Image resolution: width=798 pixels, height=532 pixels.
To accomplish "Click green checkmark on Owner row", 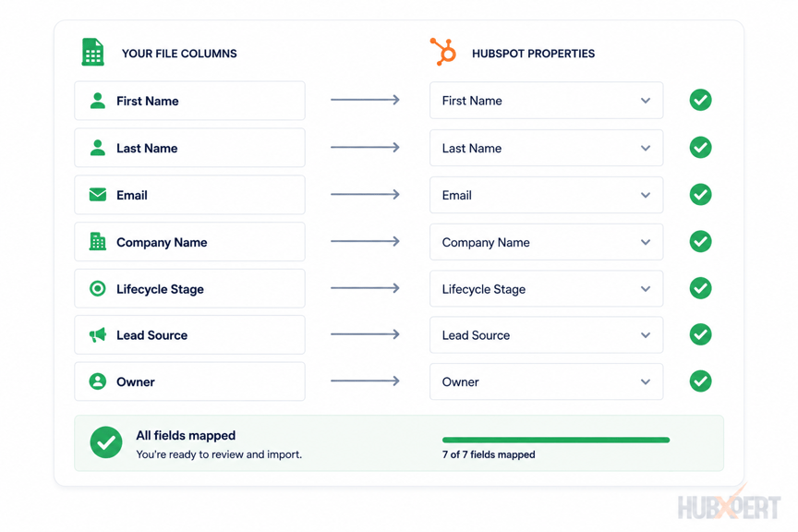I will coord(700,381).
